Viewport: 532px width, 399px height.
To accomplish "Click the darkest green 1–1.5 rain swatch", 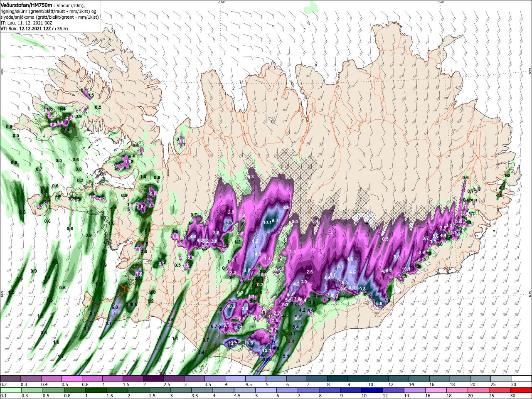I will tap(95, 390).
